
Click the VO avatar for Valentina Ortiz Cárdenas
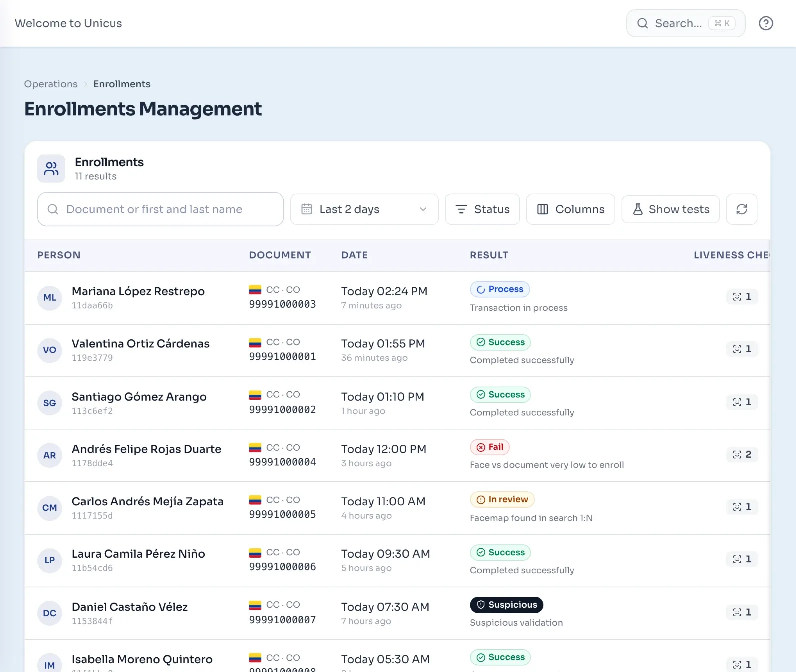[x=50, y=350]
